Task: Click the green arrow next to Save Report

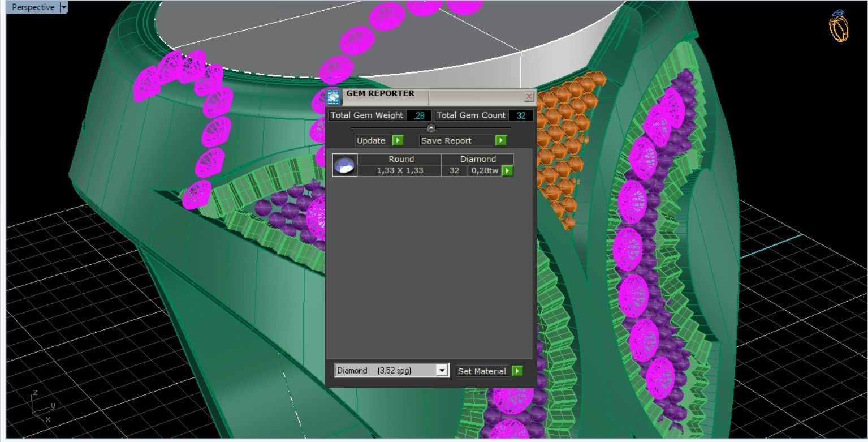Action: 500,140
